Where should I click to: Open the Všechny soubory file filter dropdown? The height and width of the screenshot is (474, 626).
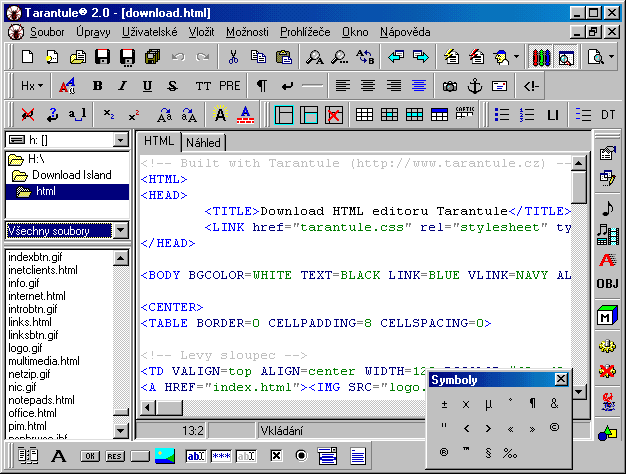[x=121, y=231]
